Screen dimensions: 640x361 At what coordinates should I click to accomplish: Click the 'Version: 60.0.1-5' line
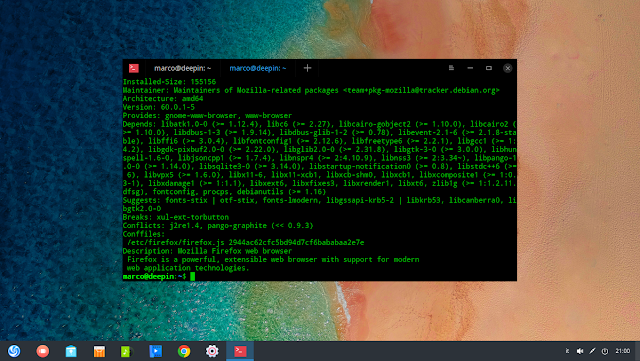tap(159, 107)
